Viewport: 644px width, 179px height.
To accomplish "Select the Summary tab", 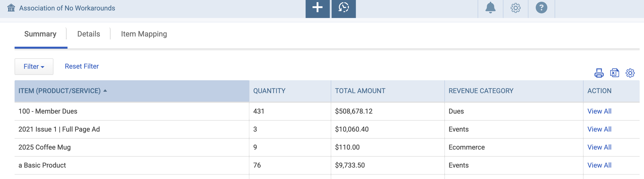I will coord(40,34).
